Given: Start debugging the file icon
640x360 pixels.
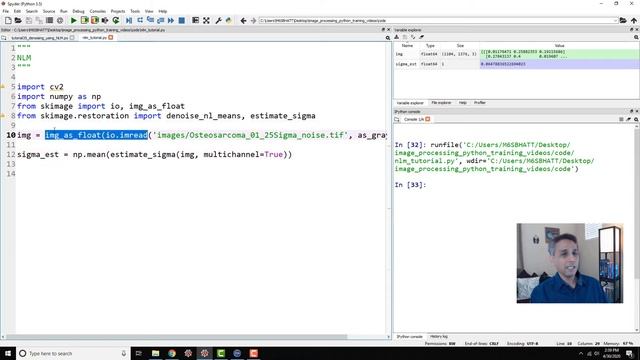Looking at the screenshot, I should 129,20.
